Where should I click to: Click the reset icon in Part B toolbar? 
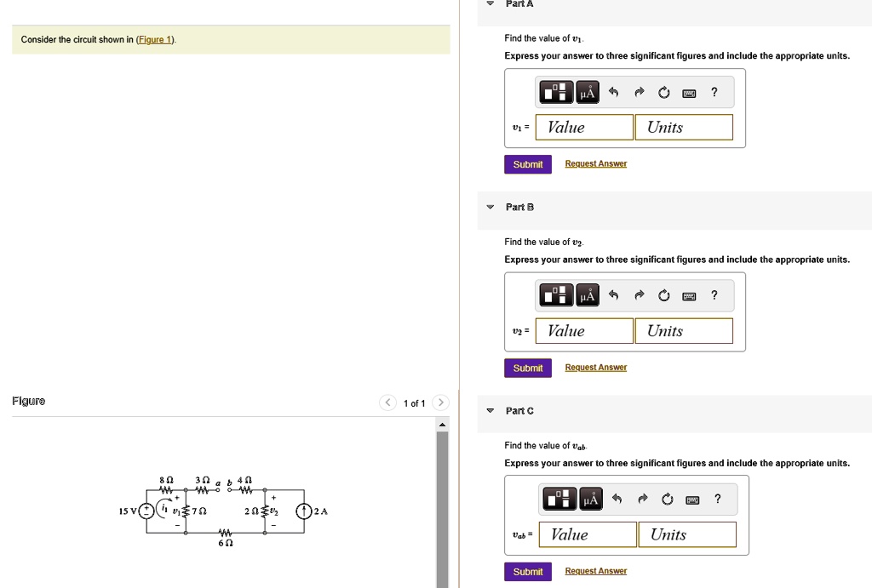(x=664, y=295)
